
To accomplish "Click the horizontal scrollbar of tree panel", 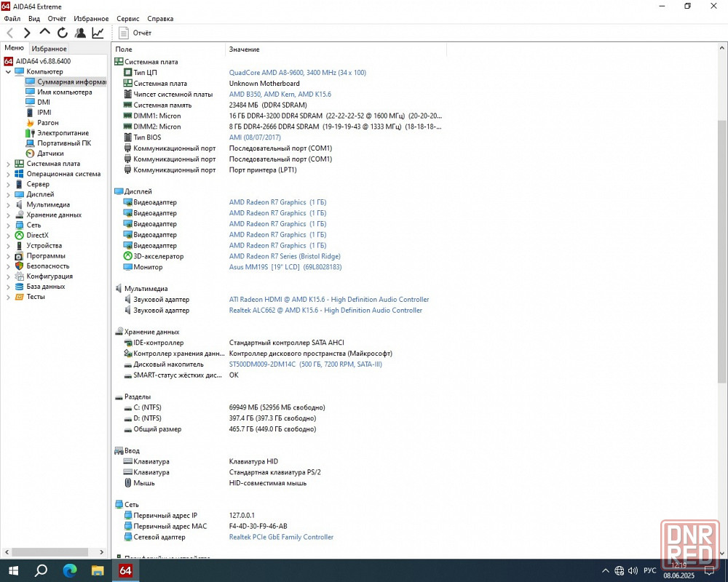I will 50,552.
